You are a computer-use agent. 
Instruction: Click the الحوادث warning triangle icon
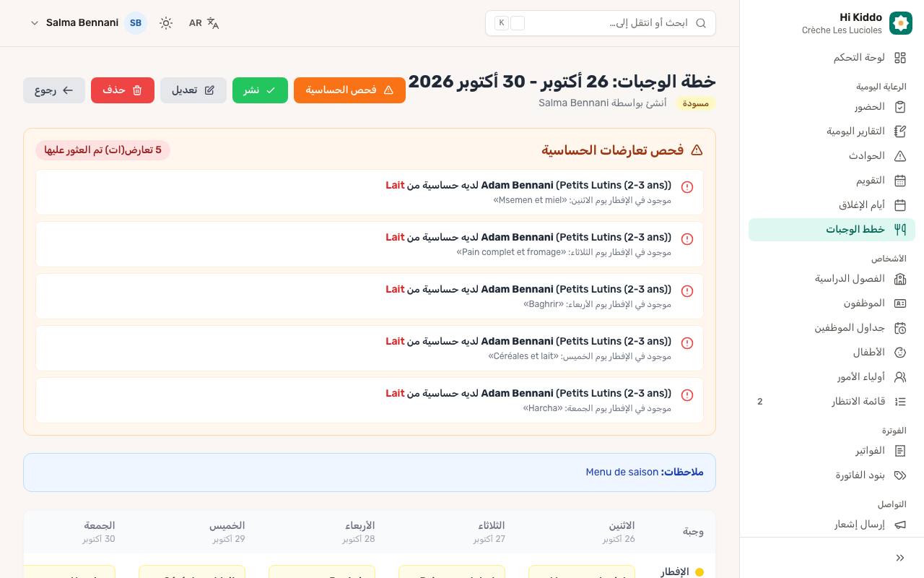(900, 156)
